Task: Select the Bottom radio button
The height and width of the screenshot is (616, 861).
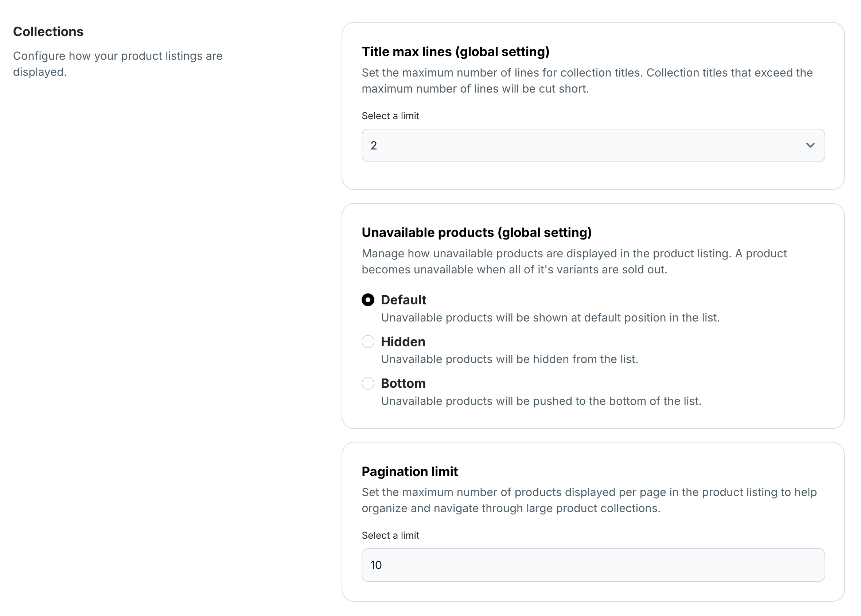Action: pyautogui.click(x=367, y=383)
